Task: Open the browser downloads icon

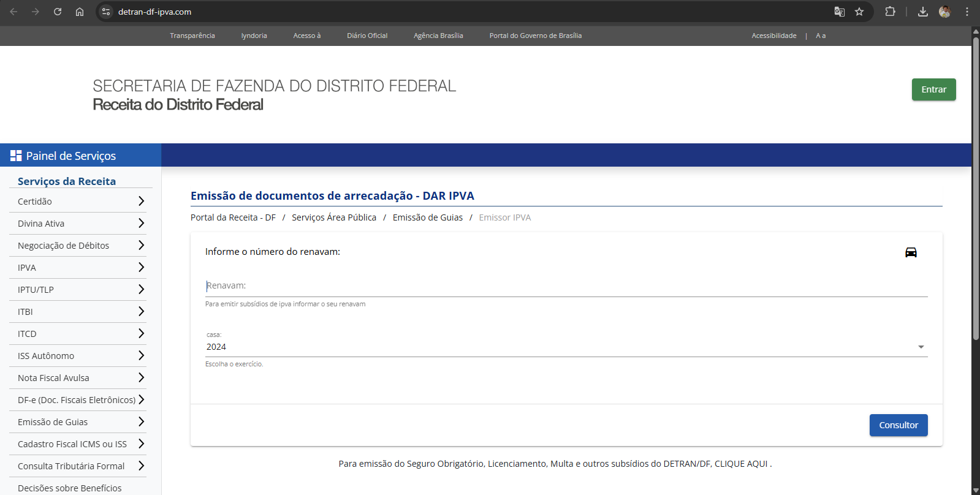Action: pyautogui.click(x=922, y=12)
